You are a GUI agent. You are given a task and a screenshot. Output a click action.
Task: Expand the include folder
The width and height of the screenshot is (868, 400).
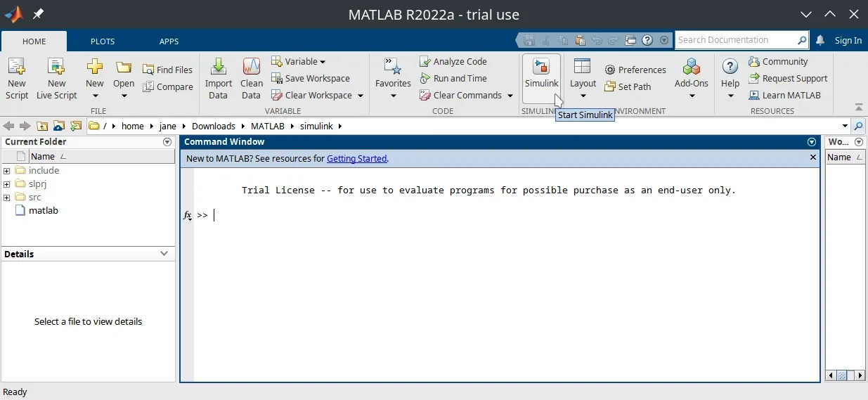[7, 171]
